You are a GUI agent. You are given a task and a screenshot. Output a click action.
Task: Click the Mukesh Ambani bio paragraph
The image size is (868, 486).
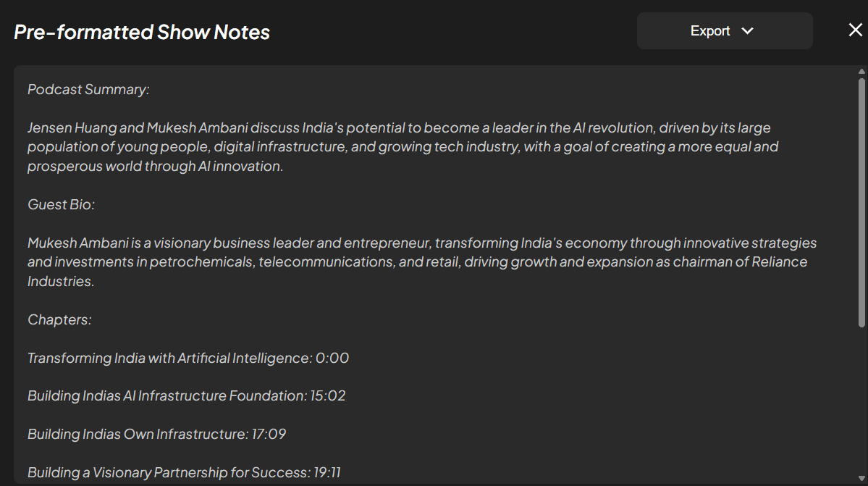coord(422,261)
